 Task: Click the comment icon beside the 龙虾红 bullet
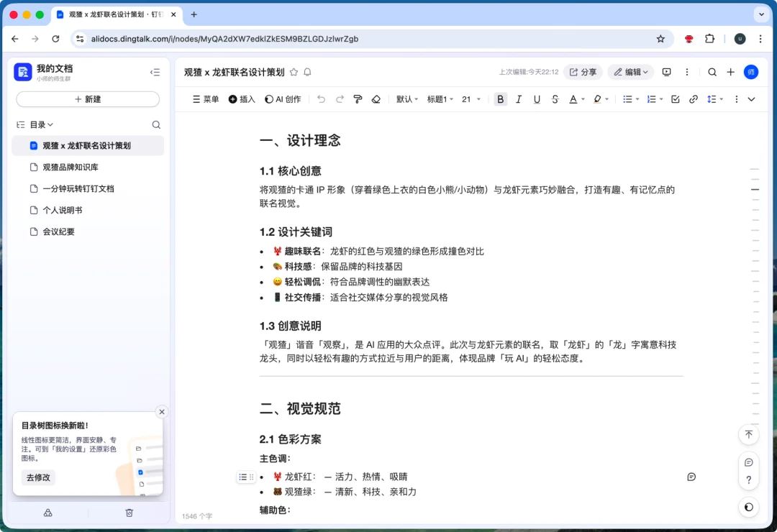tap(691, 477)
